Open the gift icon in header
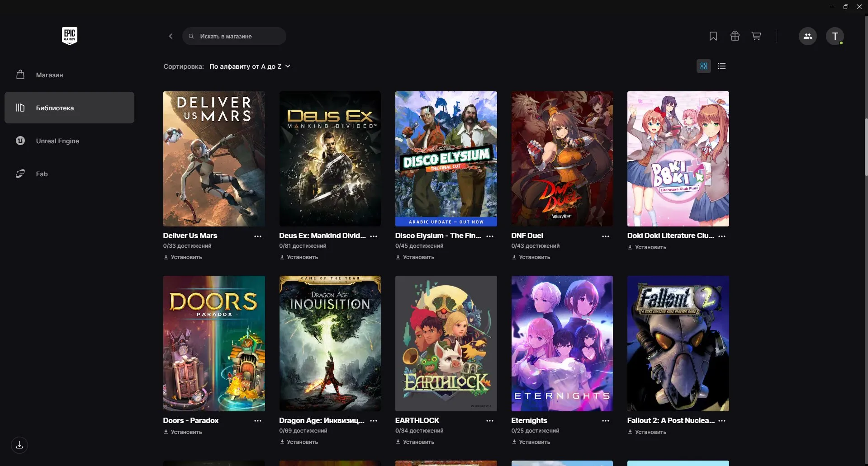 click(x=735, y=36)
